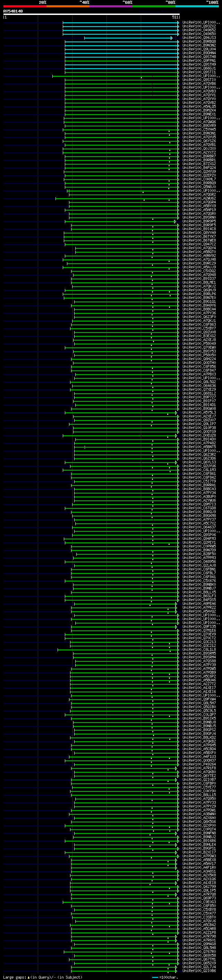Click the red ~20% identity scale segment

(x=25, y=6)
